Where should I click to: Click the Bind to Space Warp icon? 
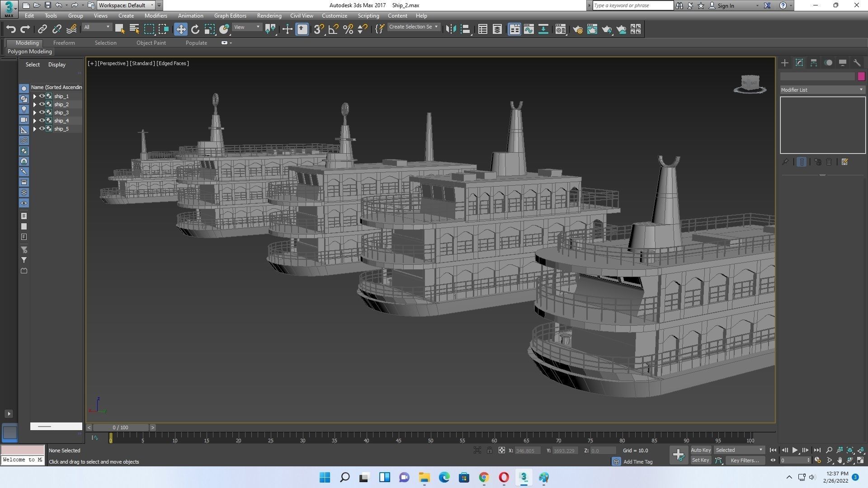[71, 29]
